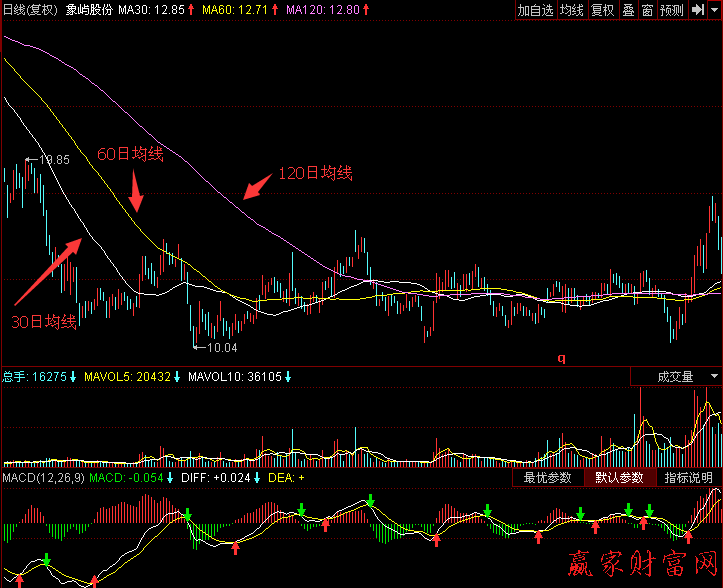Click the 加自选 button to add to watchlist
Image resolution: width=723 pixels, height=588 pixels.
(535, 10)
